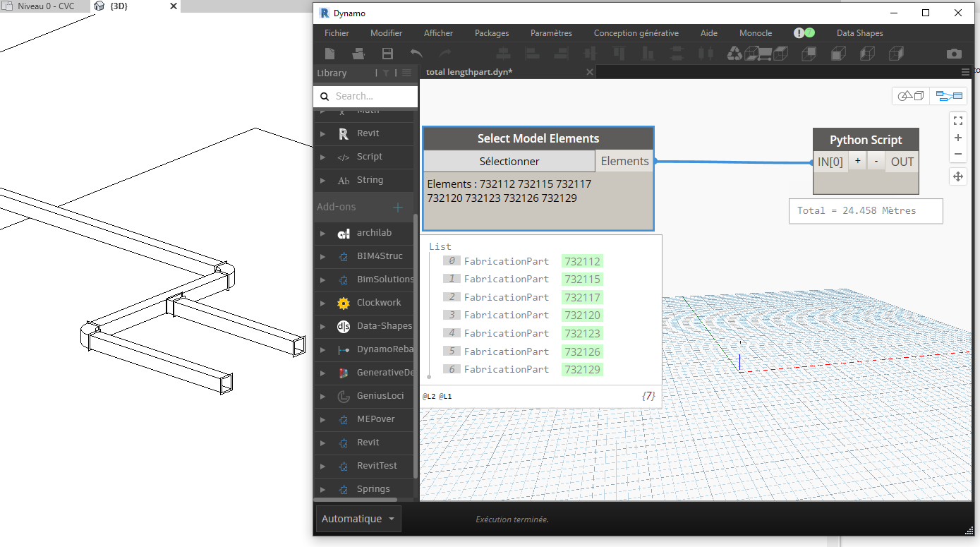
Task: Export the background as image via camera icon
Action: (x=954, y=54)
